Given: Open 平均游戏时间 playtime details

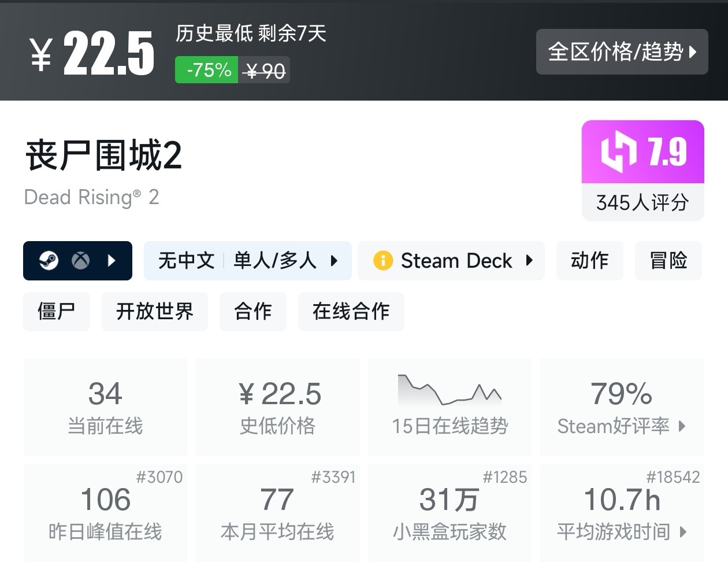Looking at the screenshot, I should pos(622,531).
